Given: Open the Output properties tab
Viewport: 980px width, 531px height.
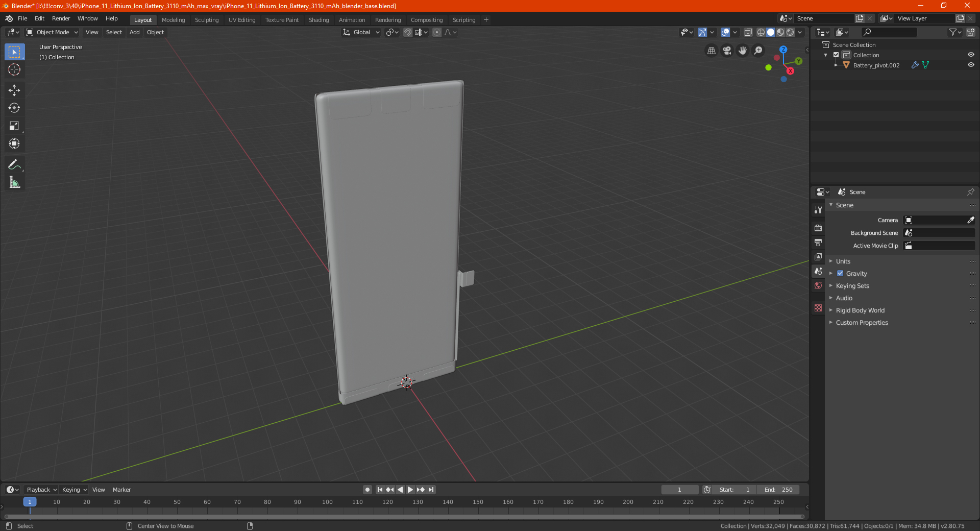Looking at the screenshot, I should [x=818, y=242].
